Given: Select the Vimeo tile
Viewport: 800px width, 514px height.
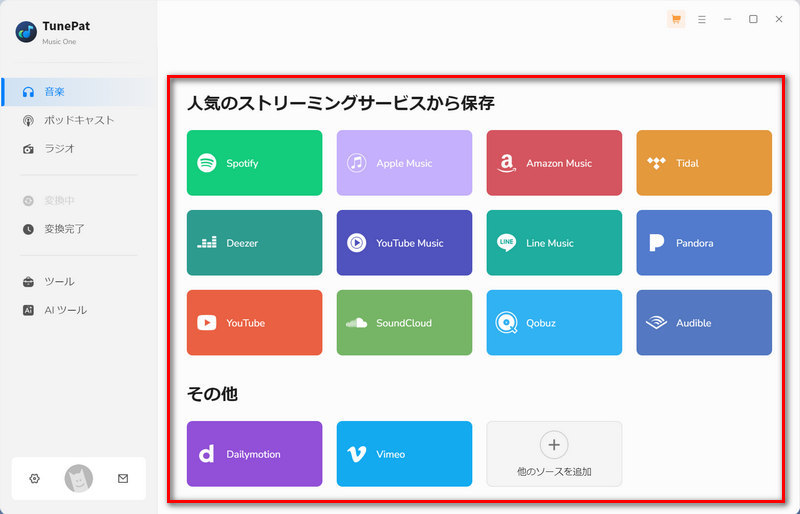Looking at the screenshot, I should point(404,454).
